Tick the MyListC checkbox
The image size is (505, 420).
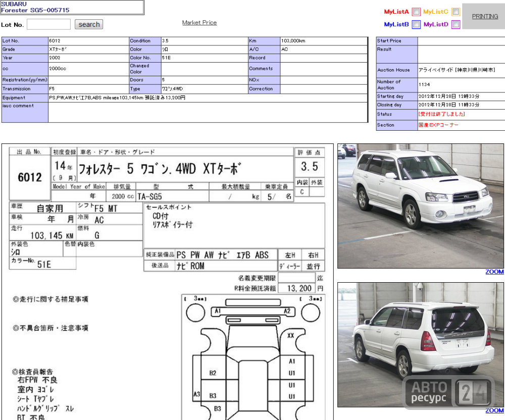click(456, 12)
